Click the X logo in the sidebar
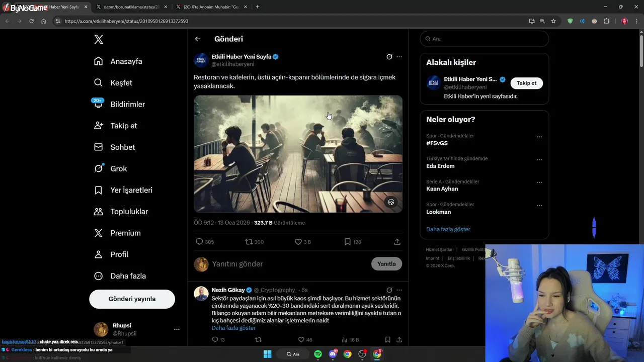This screenshot has width=644, height=362. pyautogui.click(x=99, y=40)
